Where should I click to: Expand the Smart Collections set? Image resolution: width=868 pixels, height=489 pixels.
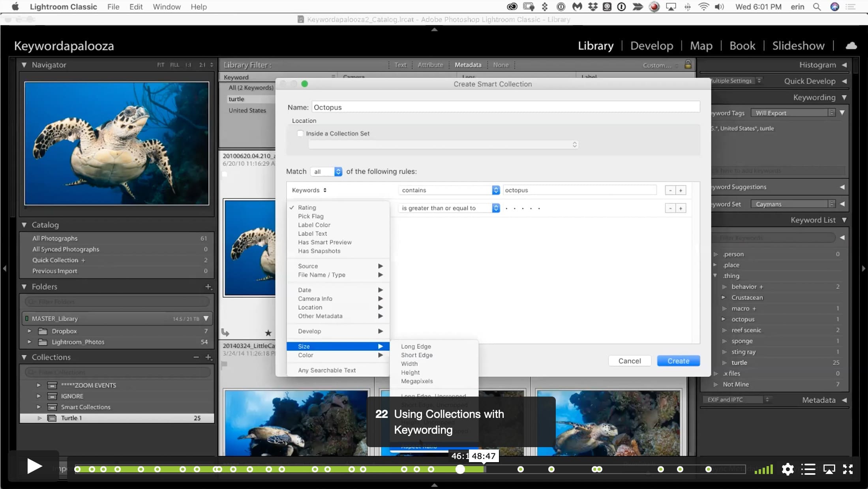pos(38,407)
